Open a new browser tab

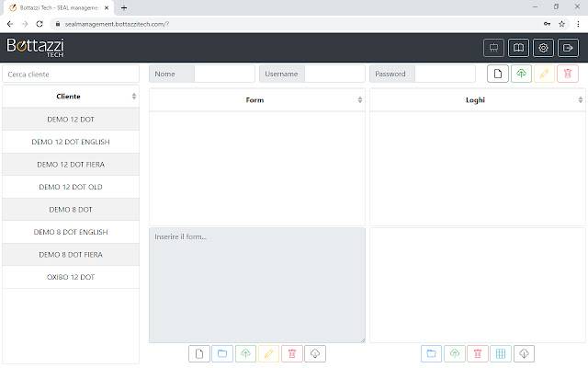[x=124, y=7]
